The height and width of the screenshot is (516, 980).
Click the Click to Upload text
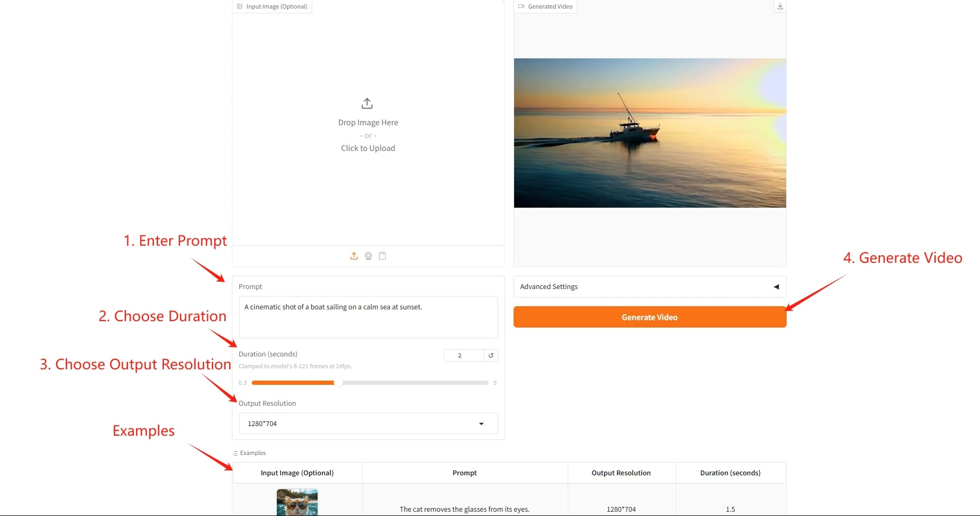tap(368, 148)
